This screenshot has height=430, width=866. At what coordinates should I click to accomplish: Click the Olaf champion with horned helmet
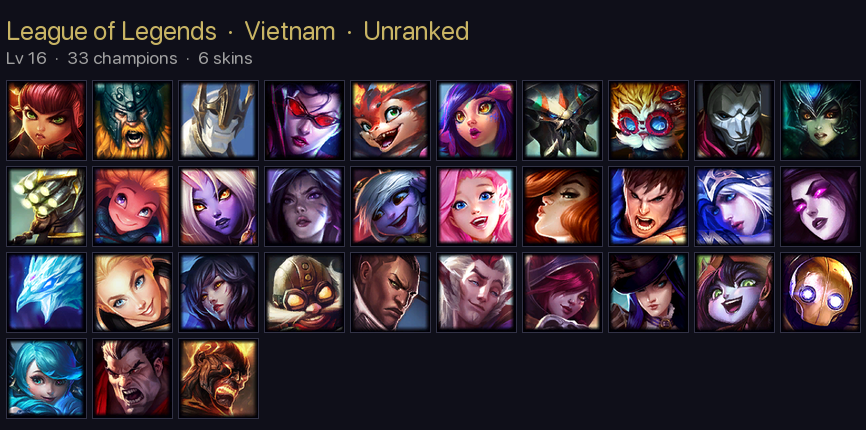coord(133,120)
